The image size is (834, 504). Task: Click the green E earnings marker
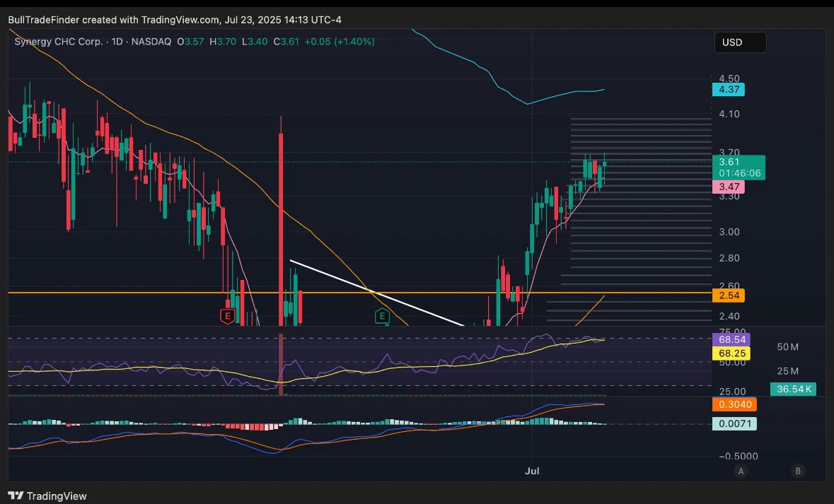(x=382, y=317)
